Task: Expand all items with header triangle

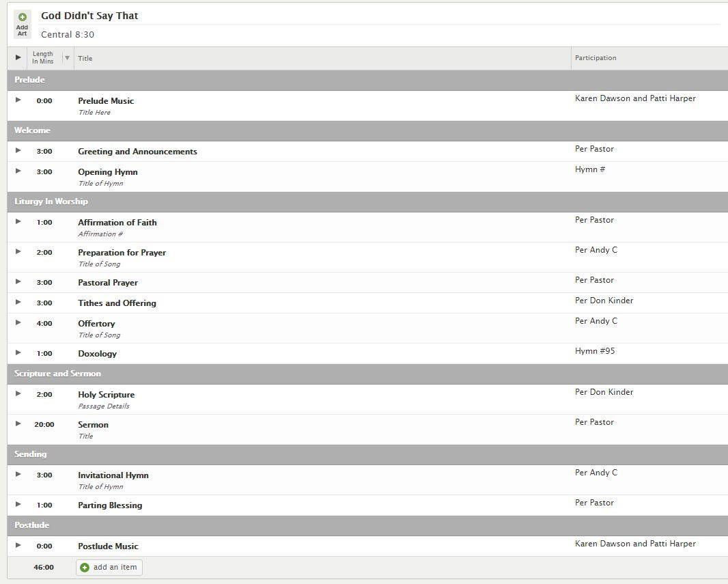Action: [x=18, y=57]
